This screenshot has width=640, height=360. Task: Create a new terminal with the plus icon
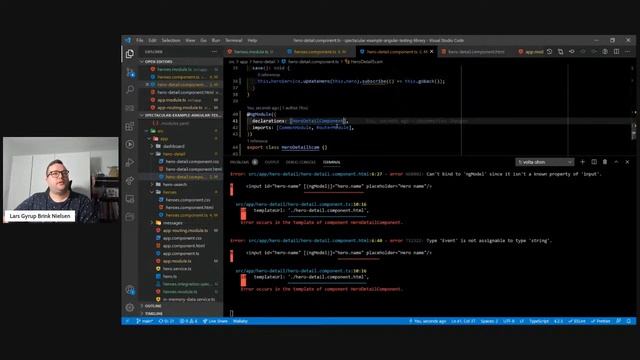click(582, 162)
